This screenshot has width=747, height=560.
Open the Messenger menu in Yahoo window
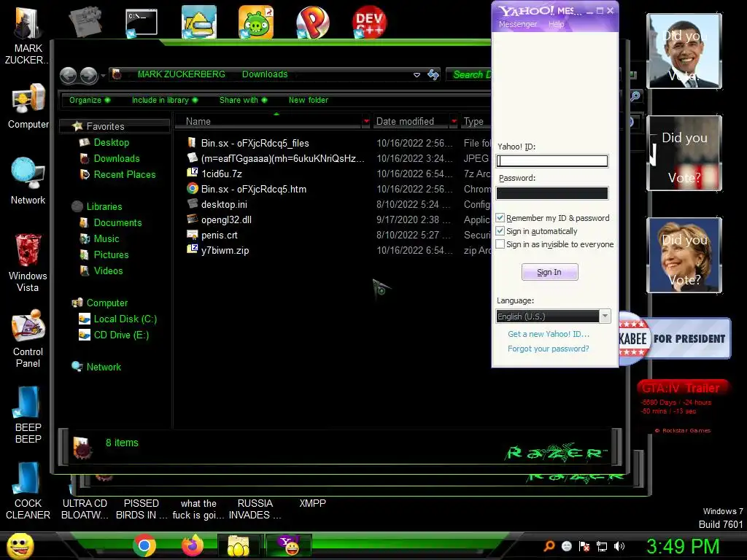pyautogui.click(x=518, y=24)
